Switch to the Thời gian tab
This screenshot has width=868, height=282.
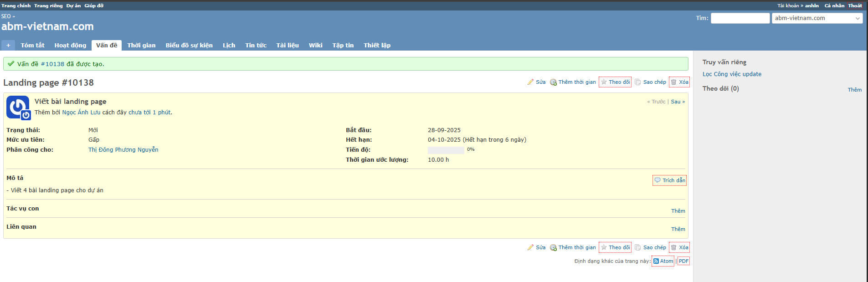pos(141,45)
